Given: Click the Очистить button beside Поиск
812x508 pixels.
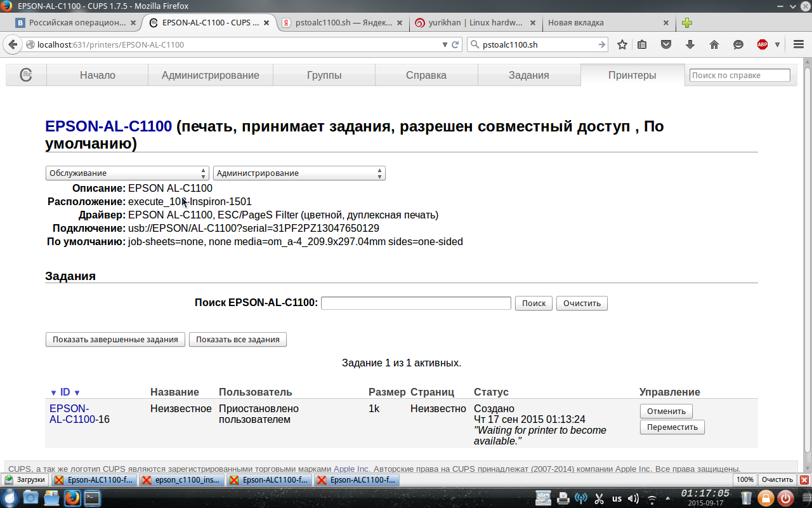Looking at the screenshot, I should click(582, 303).
